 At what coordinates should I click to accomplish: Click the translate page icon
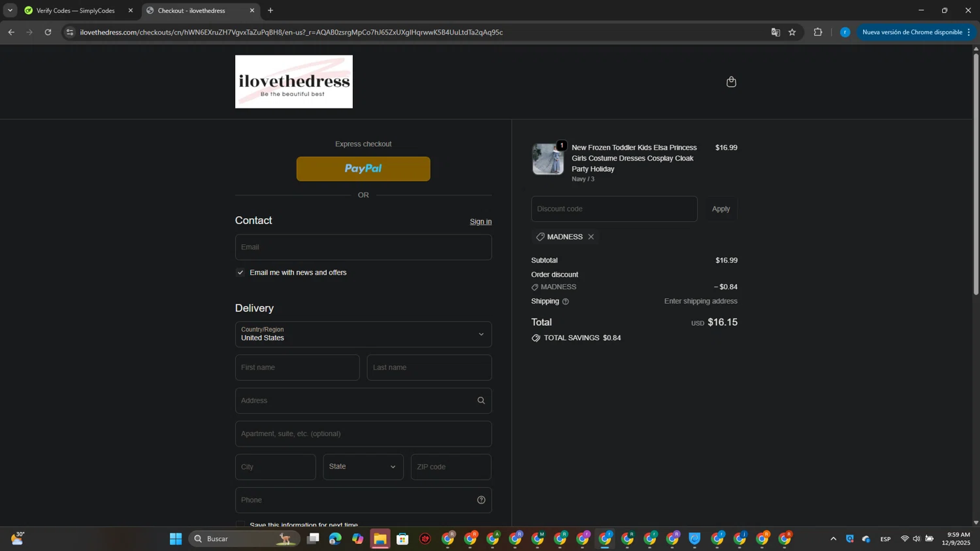point(776,32)
